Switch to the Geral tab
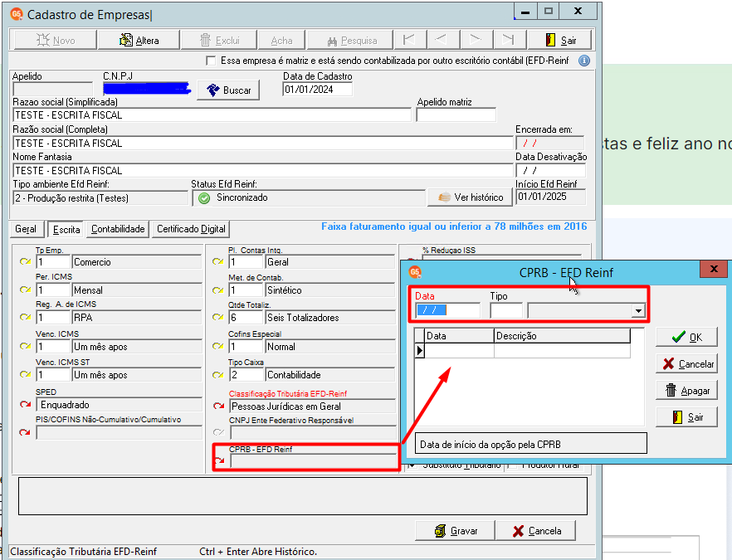Viewport: 732px width, 560px height. (26, 229)
